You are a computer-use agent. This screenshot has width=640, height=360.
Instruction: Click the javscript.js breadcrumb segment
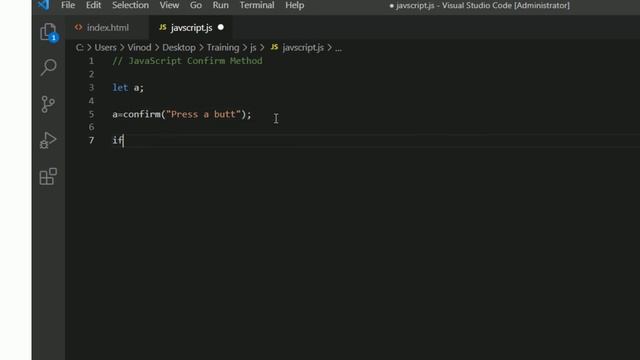[303, 48]
